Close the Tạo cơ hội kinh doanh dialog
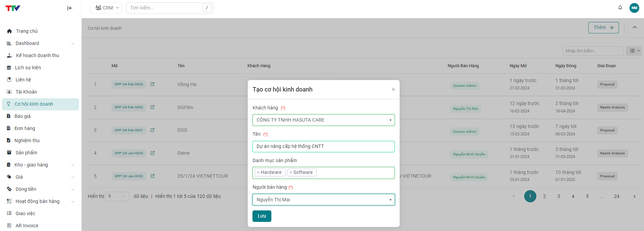The image size is (644, 231). pos(393,89)
